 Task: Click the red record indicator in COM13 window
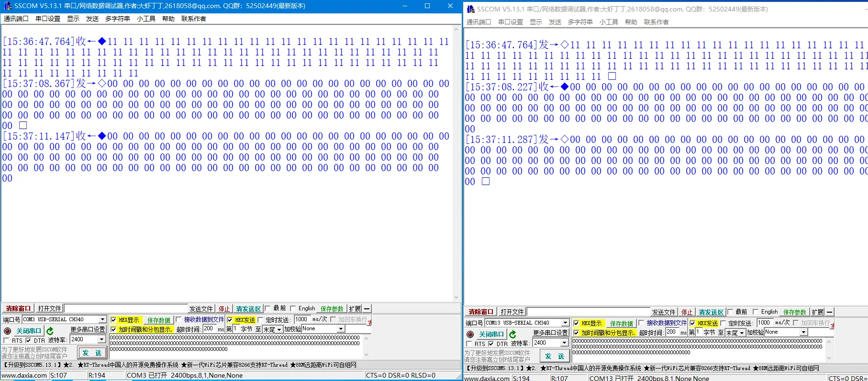click(470, 334)
